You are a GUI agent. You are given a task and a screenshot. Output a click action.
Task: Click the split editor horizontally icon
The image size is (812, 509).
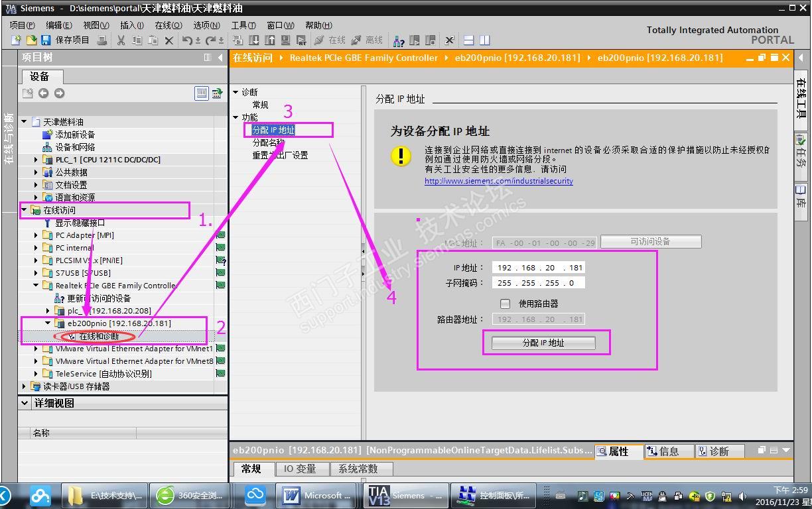pos(468,40)
